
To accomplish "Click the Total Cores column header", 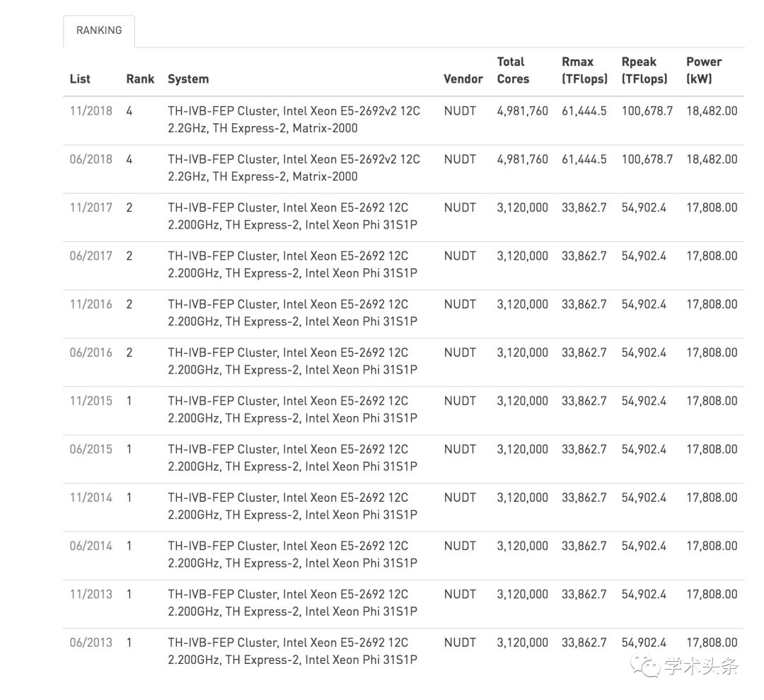I will click(x=513, y=70).
